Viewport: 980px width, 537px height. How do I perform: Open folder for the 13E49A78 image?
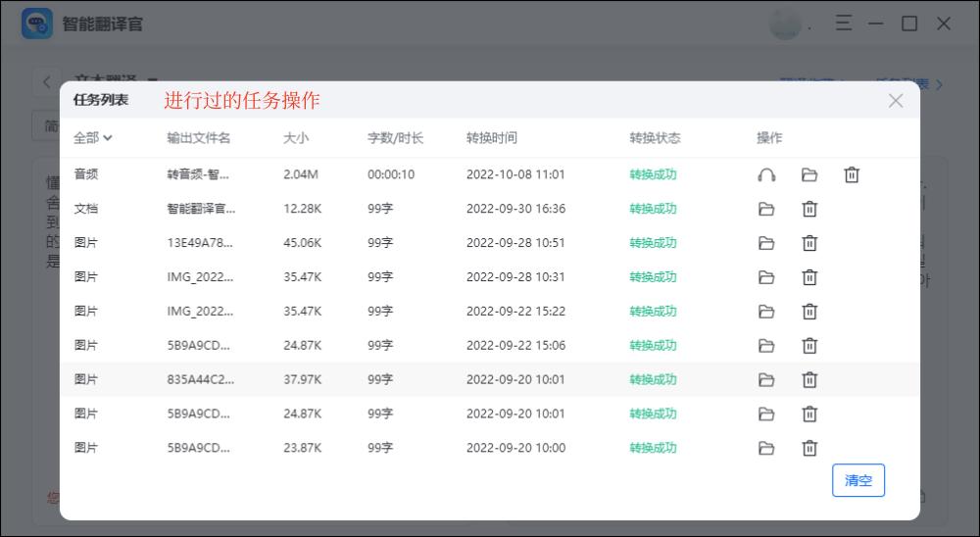766,243
